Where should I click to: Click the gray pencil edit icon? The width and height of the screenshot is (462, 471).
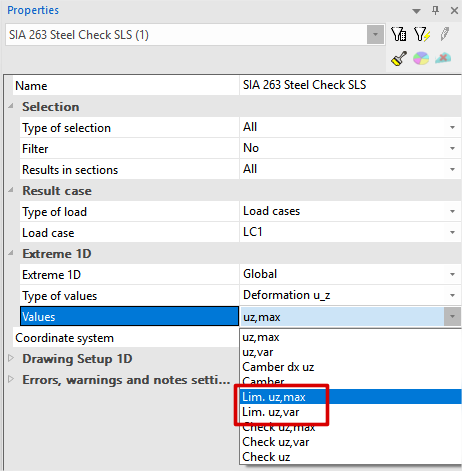444,34
